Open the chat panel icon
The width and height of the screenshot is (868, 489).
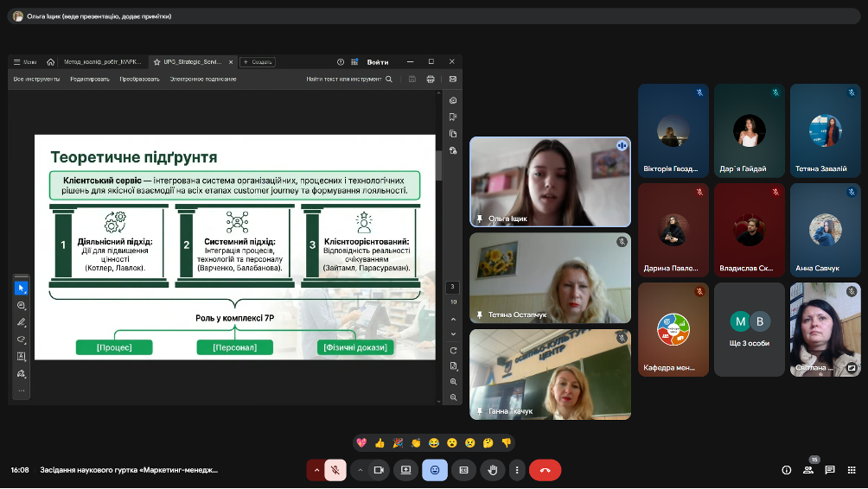click(x=829, y=470)
